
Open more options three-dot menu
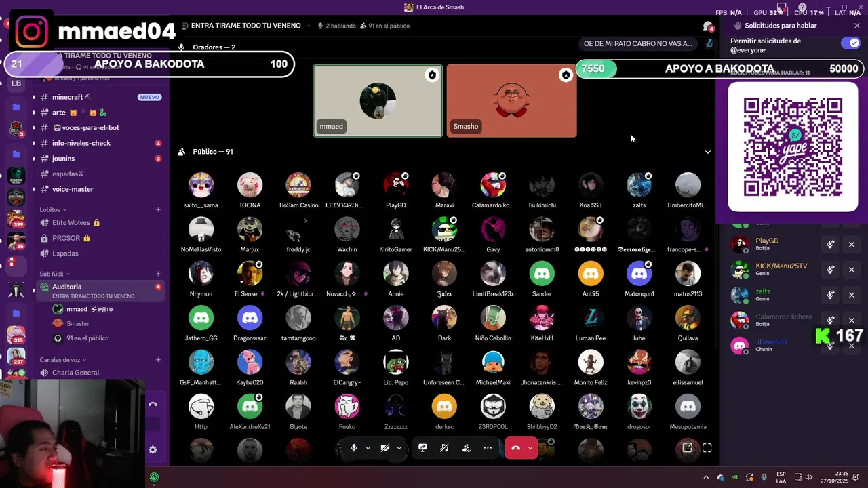[x=488, y=448]
